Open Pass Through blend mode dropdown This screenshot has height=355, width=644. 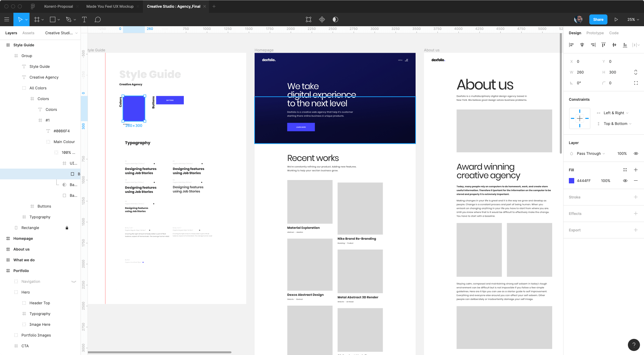[x=591, y=153]
